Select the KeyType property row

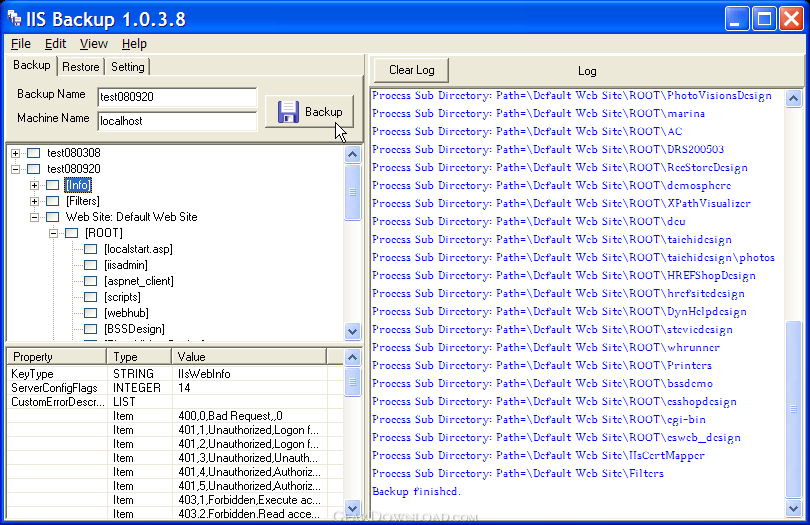point(175,374)
